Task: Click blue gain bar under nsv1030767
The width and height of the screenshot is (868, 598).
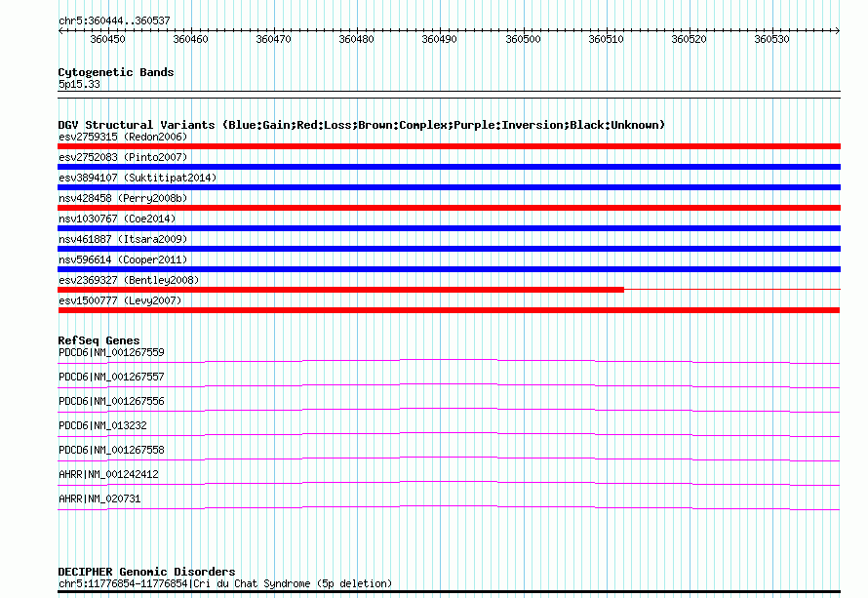Action: (x=449, y=228)
